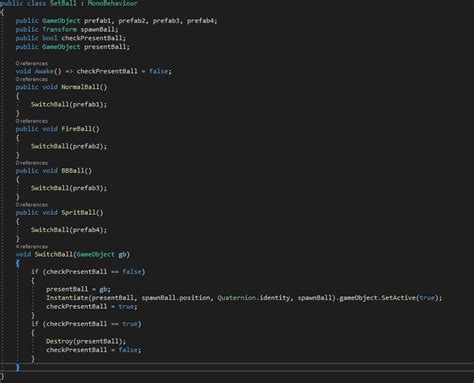Click the if (checkPresentBall == true) condition
This screenshot has width=474, height=383.
point(86,324)
